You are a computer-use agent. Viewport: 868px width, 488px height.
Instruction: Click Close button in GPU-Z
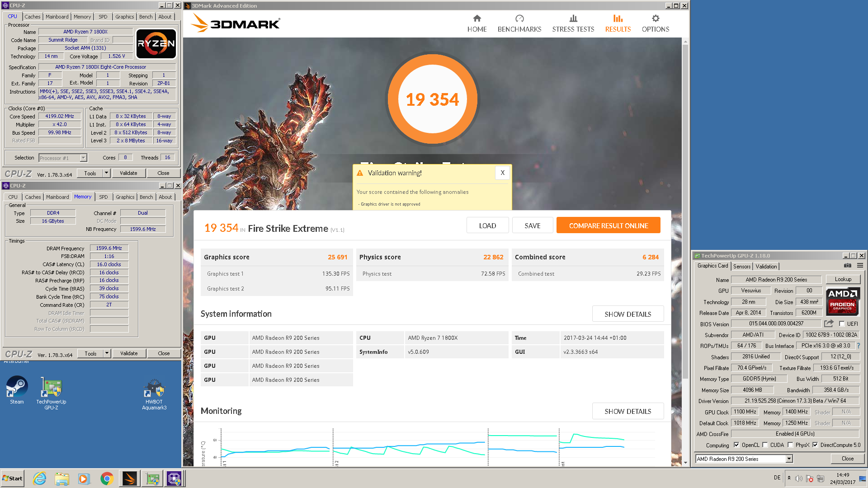tap(848, 458)
